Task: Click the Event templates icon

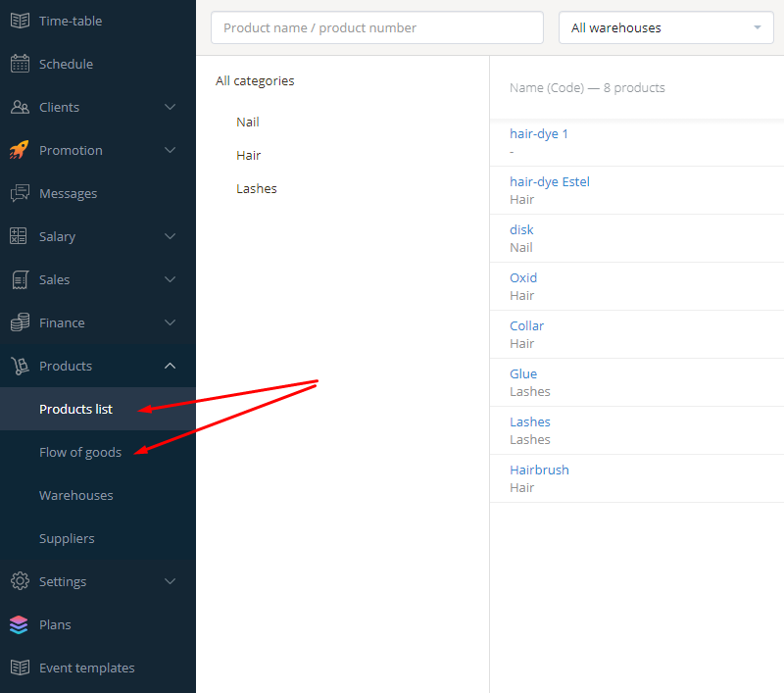Action: click(20, 668)
